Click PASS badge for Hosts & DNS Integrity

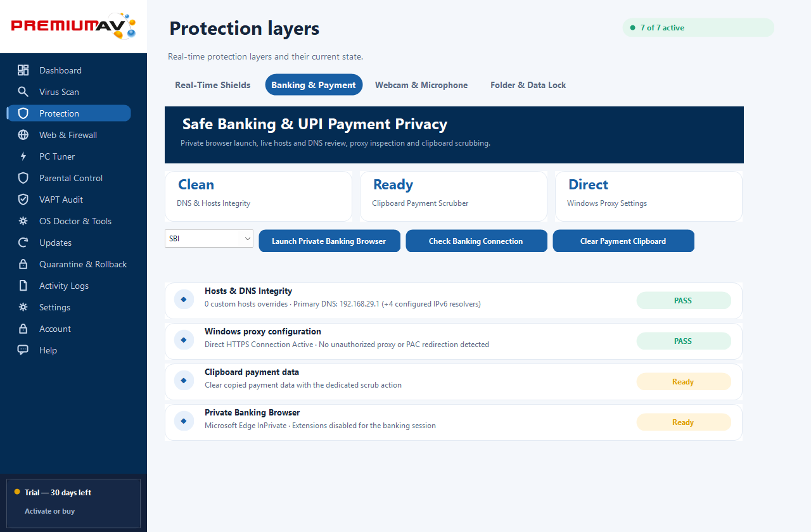click(684, 301)
